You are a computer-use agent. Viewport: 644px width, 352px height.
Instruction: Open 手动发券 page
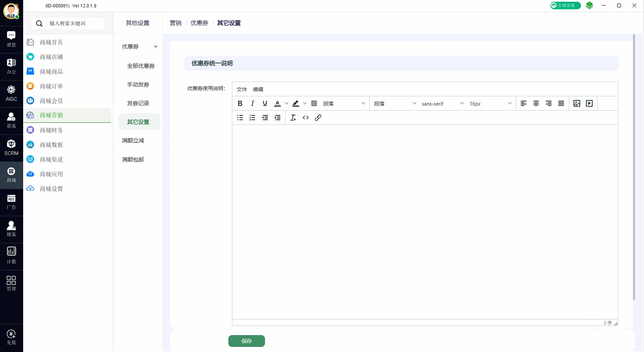(x=138, y=85)
